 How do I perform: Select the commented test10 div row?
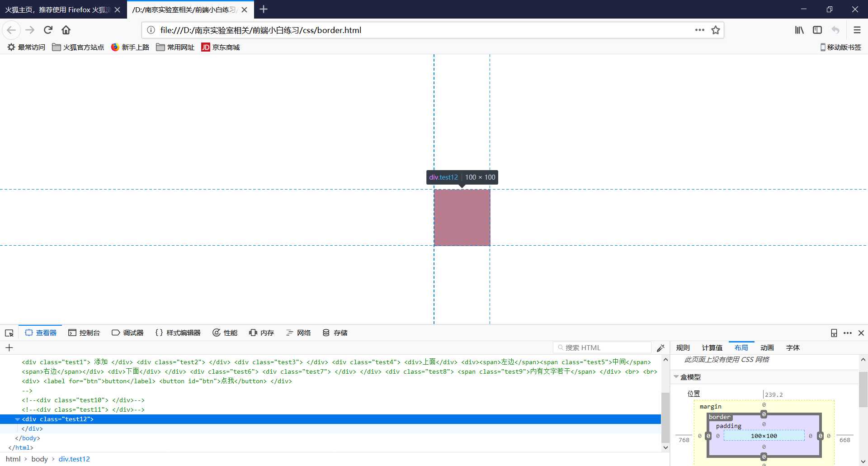tap(83, 400)
